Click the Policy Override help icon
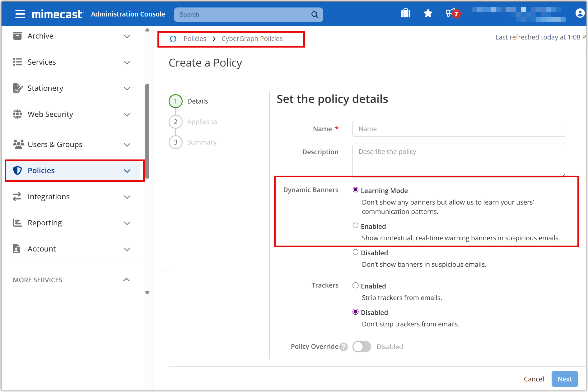The height and width of the screenshot is (392, 588). [343, 347]
